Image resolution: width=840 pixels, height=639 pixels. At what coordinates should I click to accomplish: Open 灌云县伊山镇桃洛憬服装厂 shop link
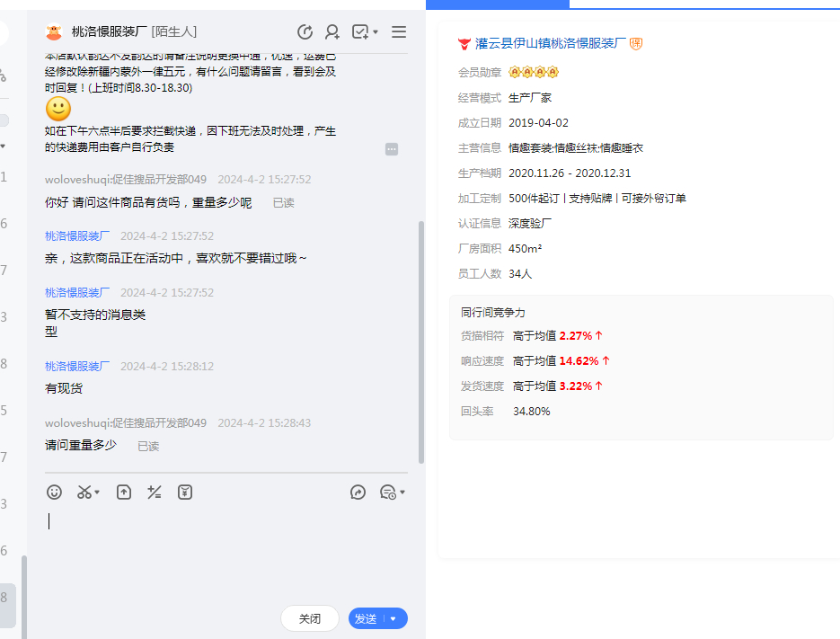[551, 43]
